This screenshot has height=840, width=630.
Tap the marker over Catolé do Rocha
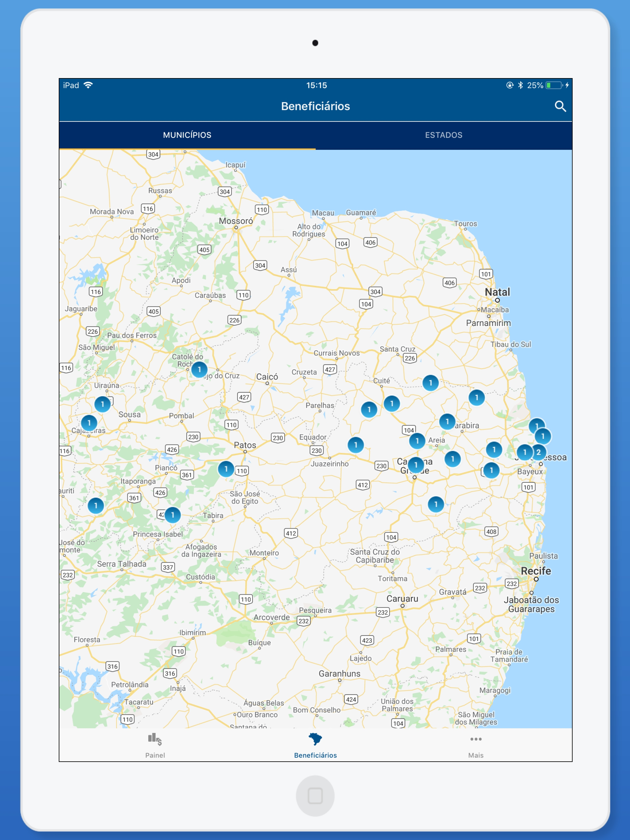(x=199, y=370)
